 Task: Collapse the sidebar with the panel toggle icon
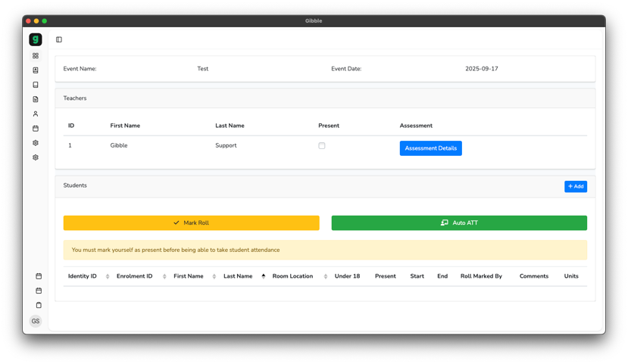click(x=59, y=39)
